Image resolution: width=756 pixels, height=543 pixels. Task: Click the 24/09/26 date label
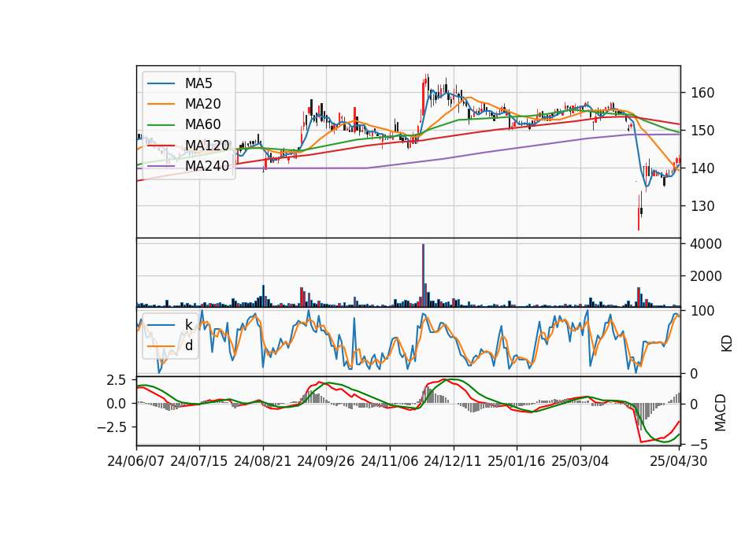(x=326, y=461)
